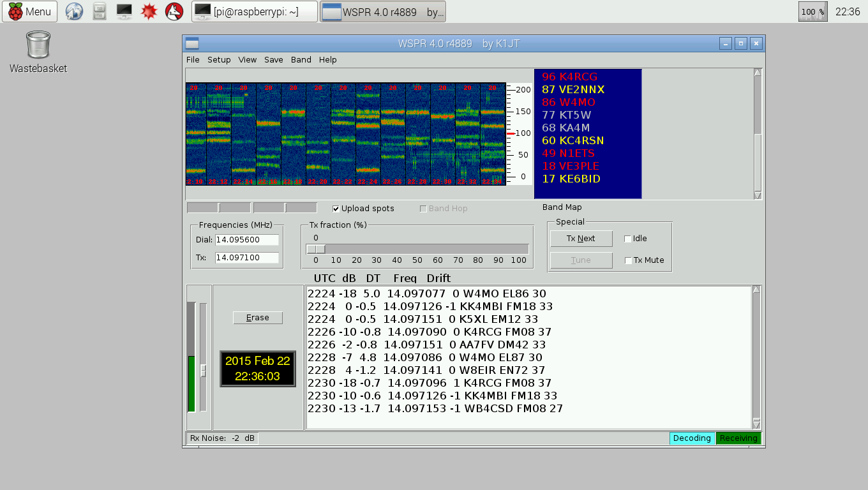Click the Erase button

pyautogui.click(x=258, y=318)
